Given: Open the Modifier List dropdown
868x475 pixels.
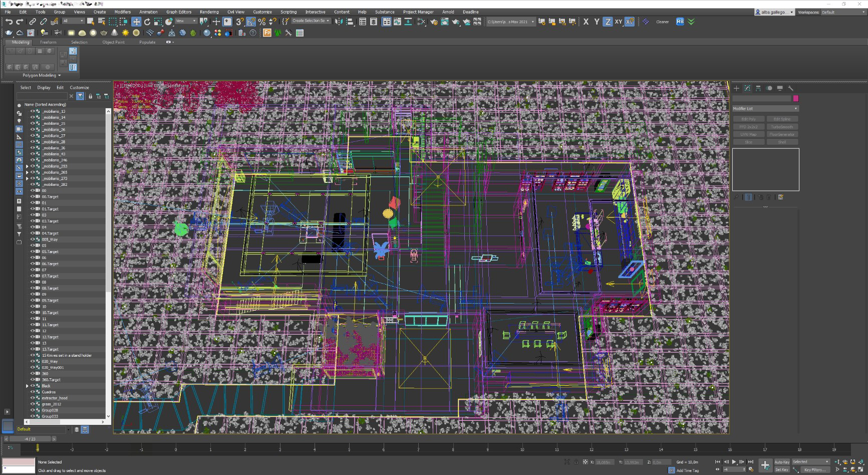Looking at the screenshot, I should pyautogui.click(x=765, y=108).
